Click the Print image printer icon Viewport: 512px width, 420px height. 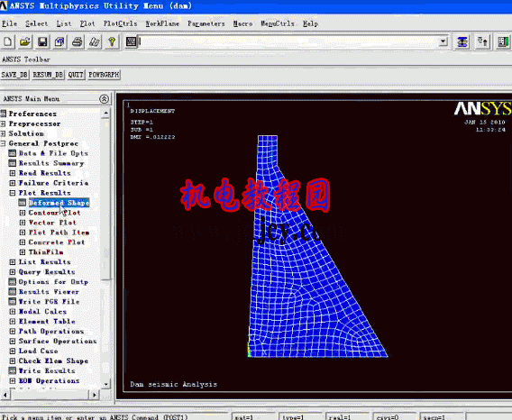(77, 42)
